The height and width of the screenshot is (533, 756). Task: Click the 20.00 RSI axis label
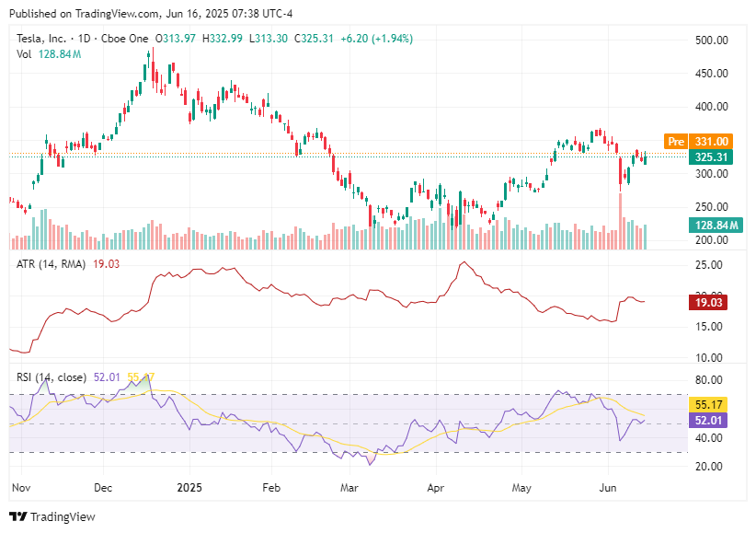click(709, 467)
